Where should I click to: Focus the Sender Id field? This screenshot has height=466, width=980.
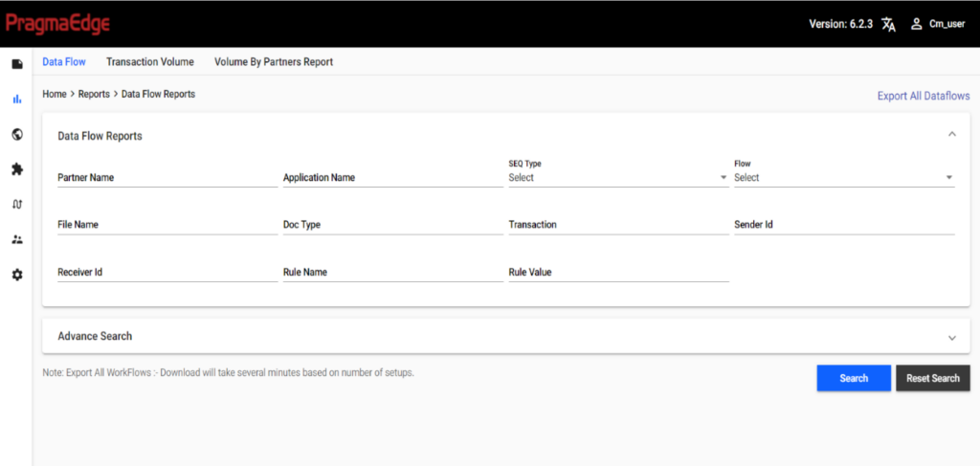coord(844,225)
